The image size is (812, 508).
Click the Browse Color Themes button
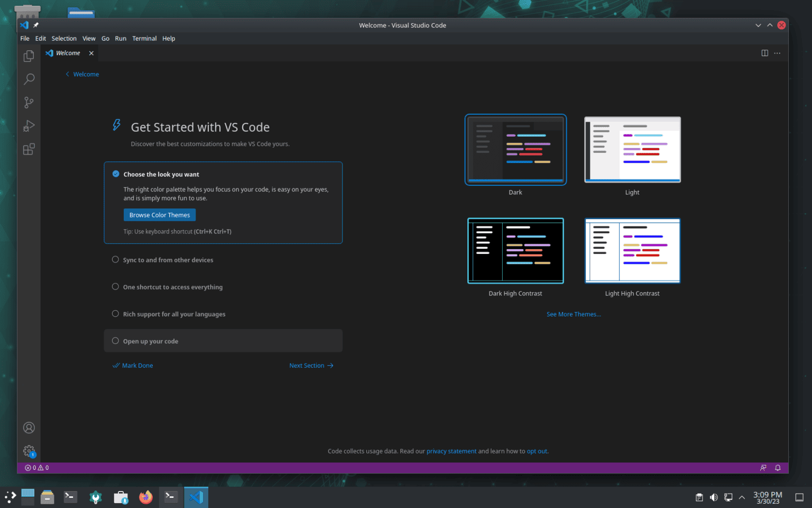[x=159, y=215]
